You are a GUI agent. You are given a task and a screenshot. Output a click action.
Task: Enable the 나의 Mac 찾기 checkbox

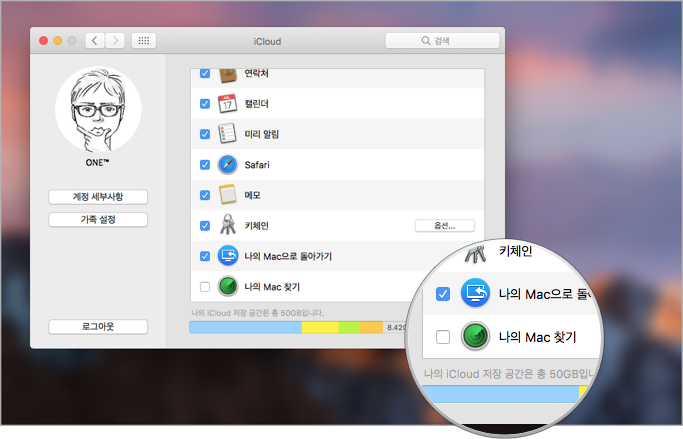pyautogui.click(x=205, y=287)
